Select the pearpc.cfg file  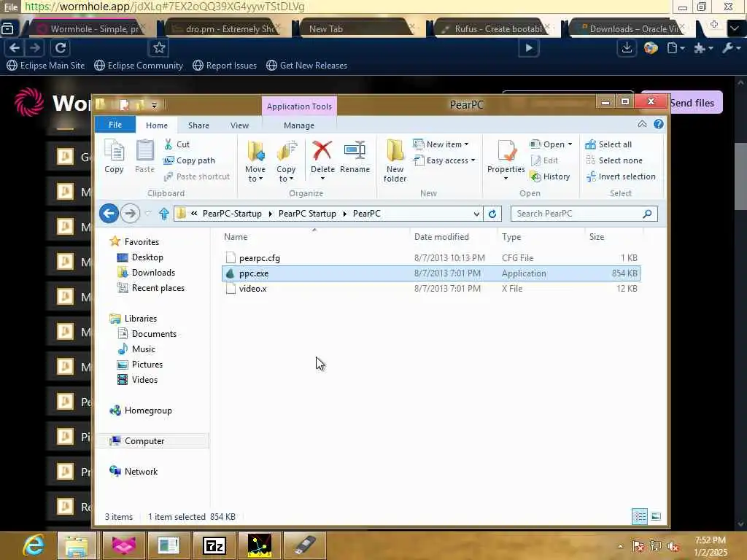click(x=431, y=258)
